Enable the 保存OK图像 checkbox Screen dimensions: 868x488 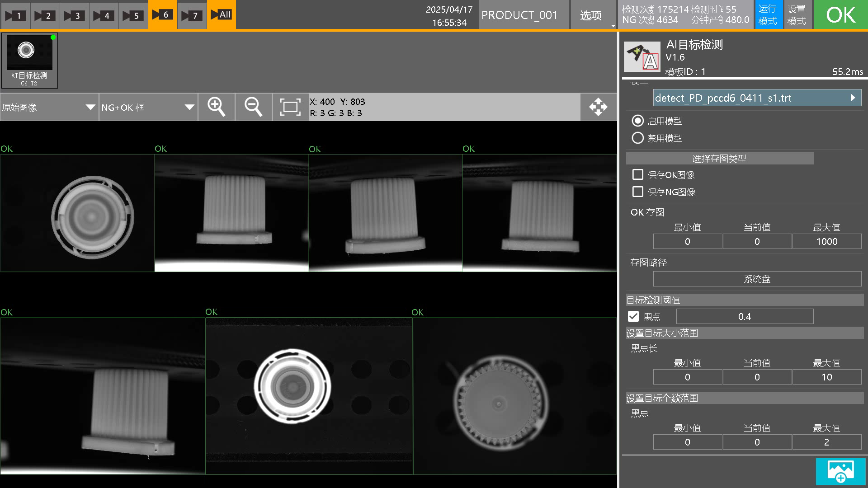[637, 175]
